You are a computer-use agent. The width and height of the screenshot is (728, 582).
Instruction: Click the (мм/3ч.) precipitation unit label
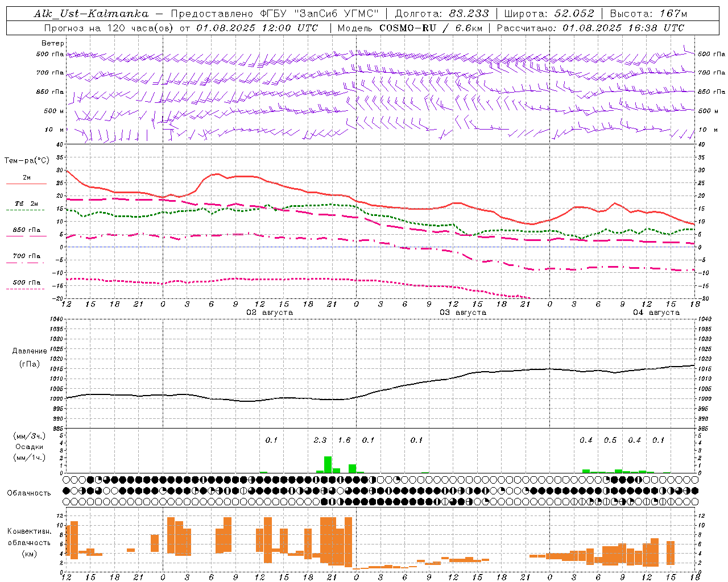click(30, 436)
